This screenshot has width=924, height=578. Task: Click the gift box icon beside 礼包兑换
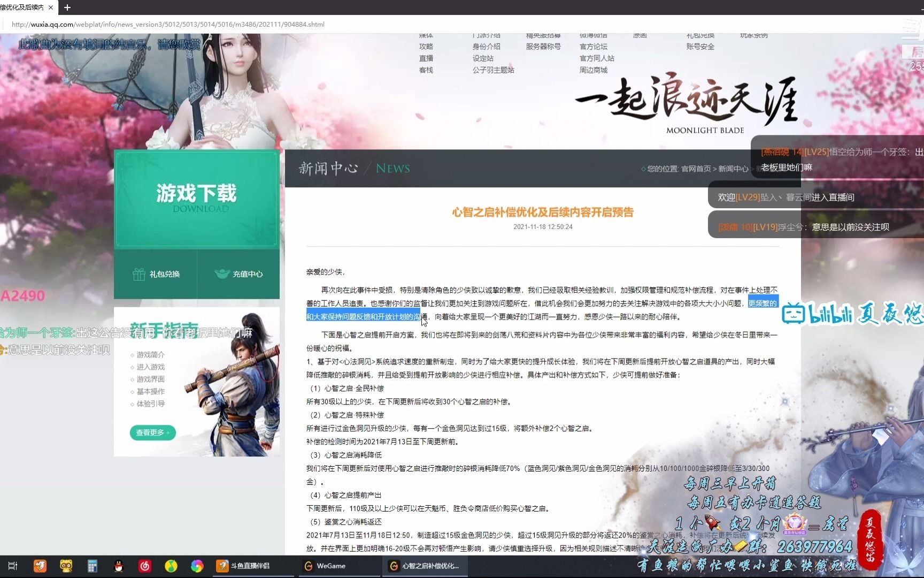point(139,274)
